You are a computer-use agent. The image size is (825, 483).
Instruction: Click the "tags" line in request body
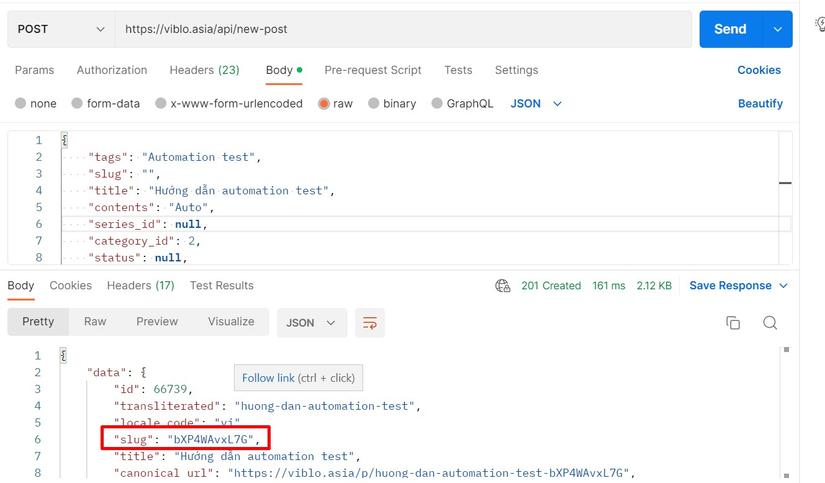(175, 157)
